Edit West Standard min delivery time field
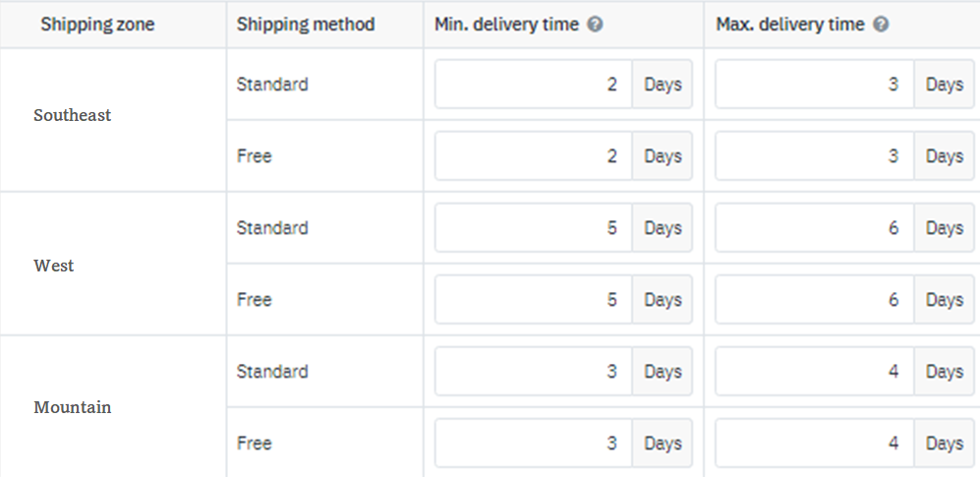Image resolution: width=980 pixels, height=477 pixels. (534, 228)
